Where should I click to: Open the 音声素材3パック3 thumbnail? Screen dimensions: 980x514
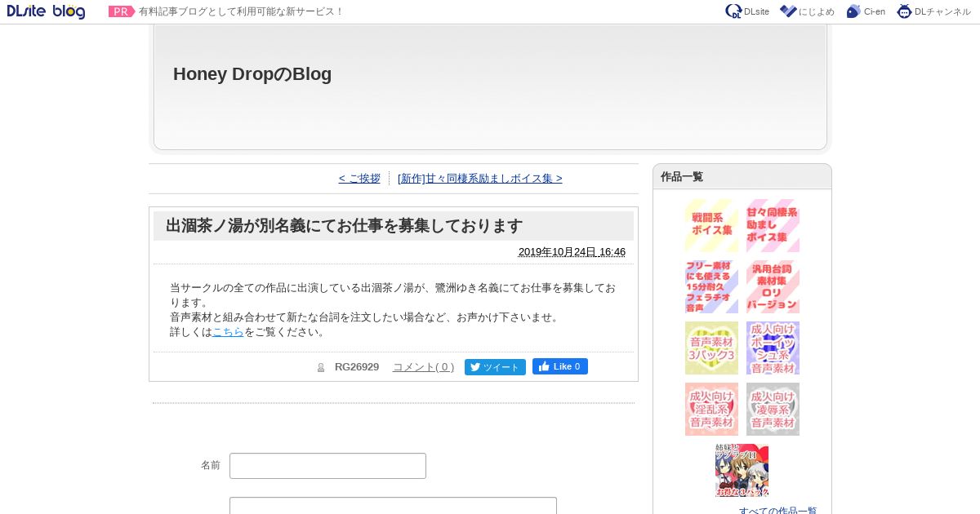click(711, 348)
